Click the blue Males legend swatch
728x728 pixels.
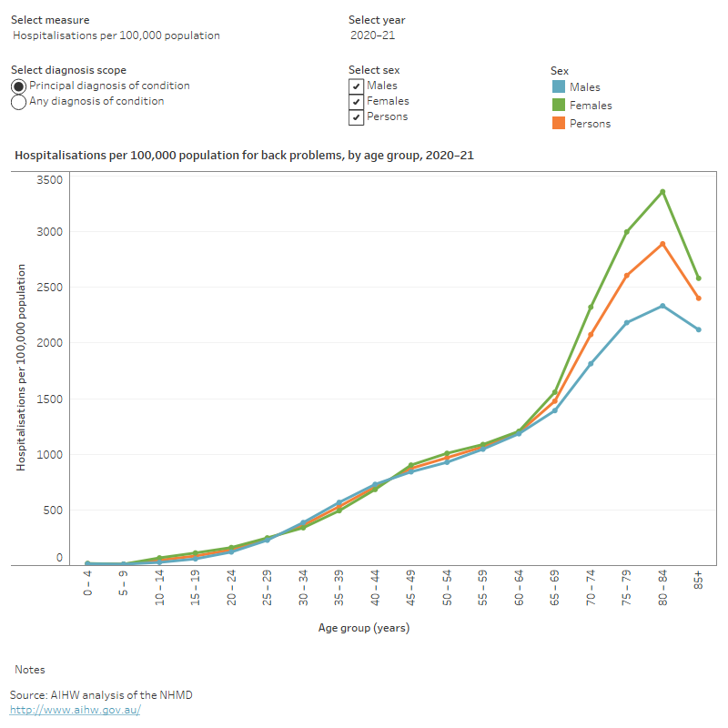pos(559,87)
